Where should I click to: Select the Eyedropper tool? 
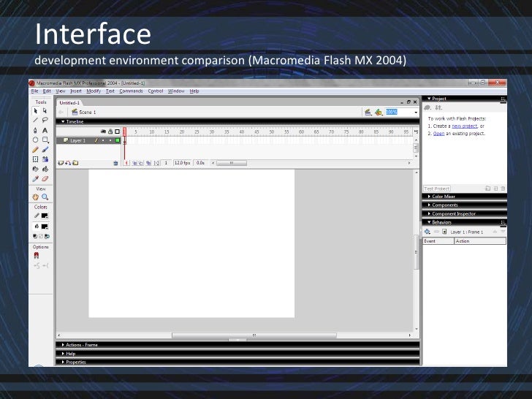pyautogui.click(x=36, y=179)
